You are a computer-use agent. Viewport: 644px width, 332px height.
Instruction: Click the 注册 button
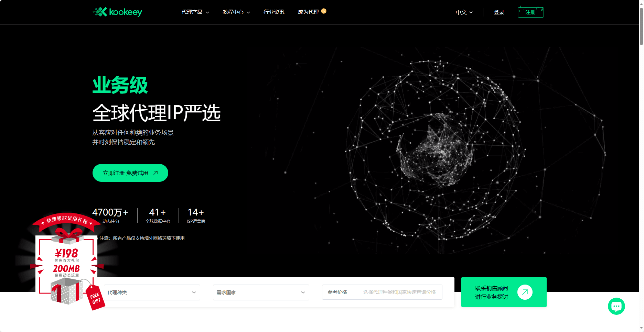tap(530, 12)
